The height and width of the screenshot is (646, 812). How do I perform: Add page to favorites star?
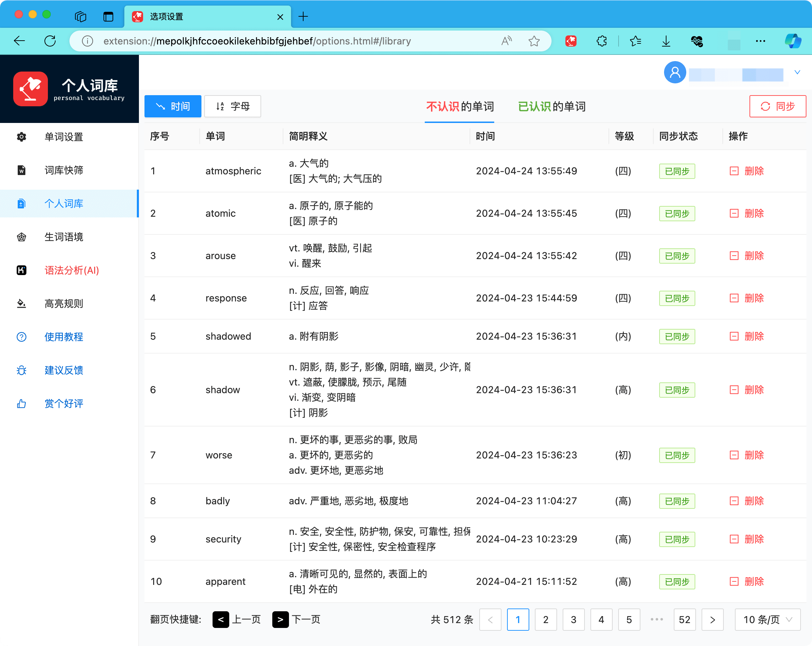click(534, 41)
